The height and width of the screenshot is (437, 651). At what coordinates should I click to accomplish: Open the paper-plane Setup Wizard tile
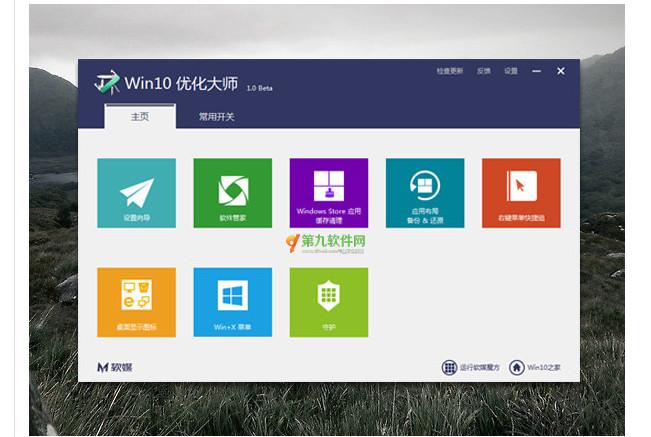tap(137, 193)
